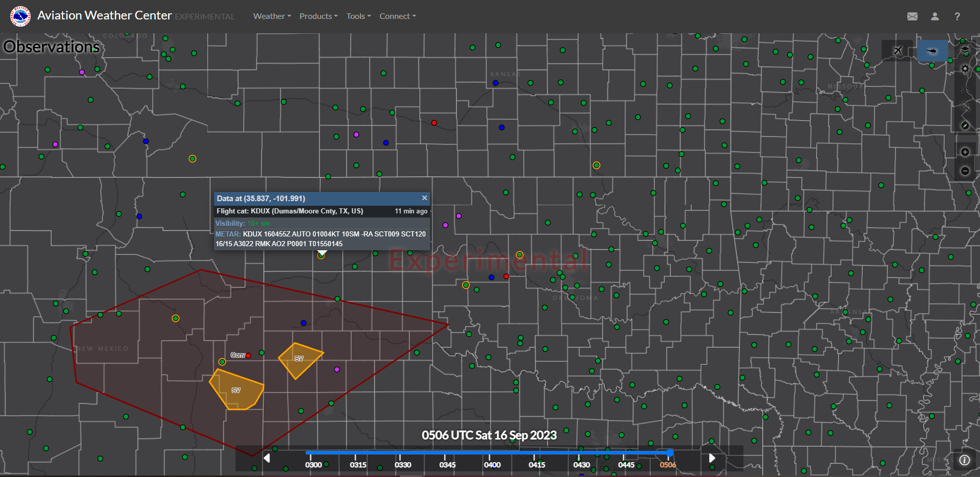The image size is (980, 477).
Task: Switch to the airplane (fixed-wing) mode
Action: 897,51
